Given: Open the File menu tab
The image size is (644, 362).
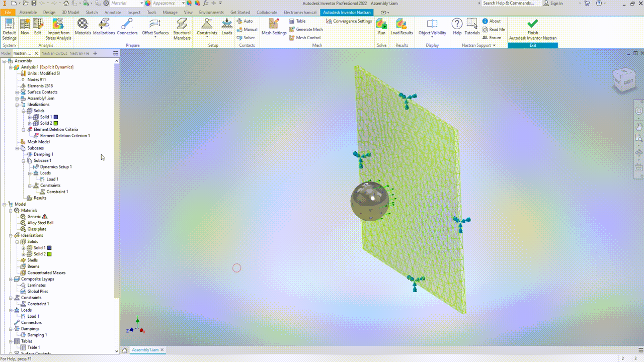Looking at the screenshot, I should click(8, 12).
